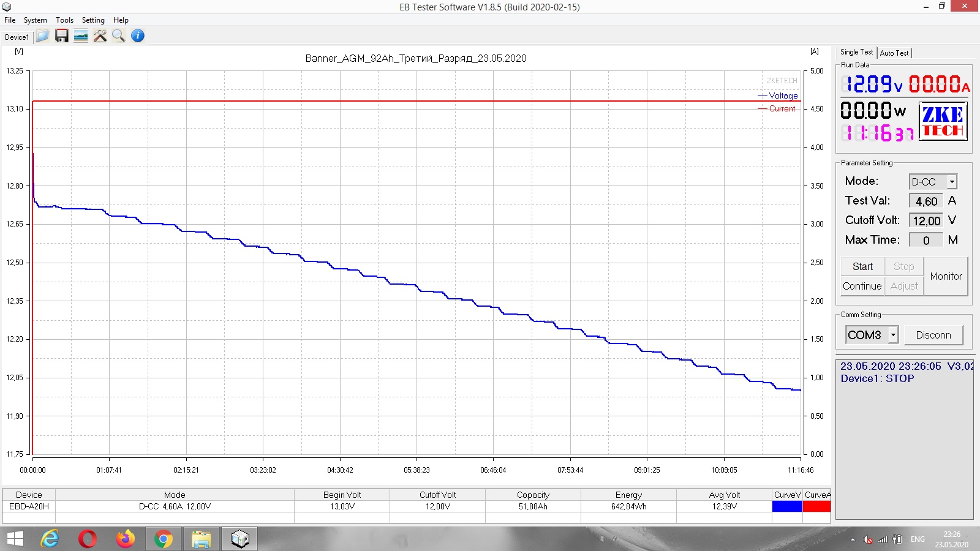
Task: Select the Mode cell D-CC 4,60A 12,00V
Action: (175, 506)
